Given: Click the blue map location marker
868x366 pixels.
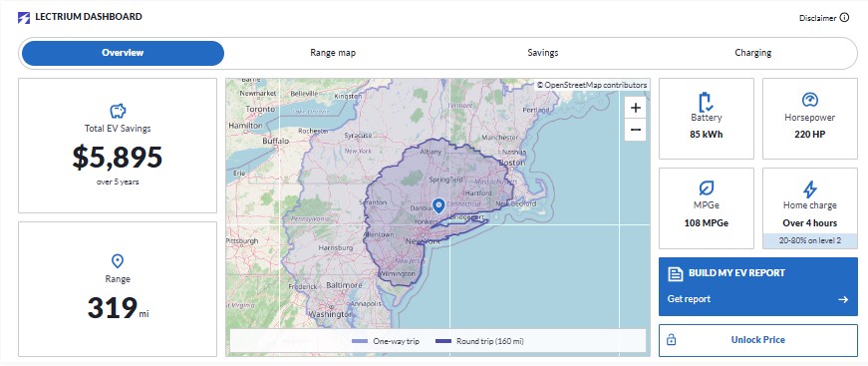Looking at the screenshot, I should coord(438,206).
